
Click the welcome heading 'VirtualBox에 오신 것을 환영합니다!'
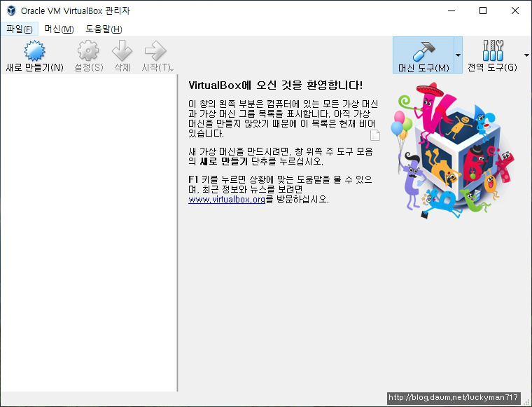click(276, 85)
